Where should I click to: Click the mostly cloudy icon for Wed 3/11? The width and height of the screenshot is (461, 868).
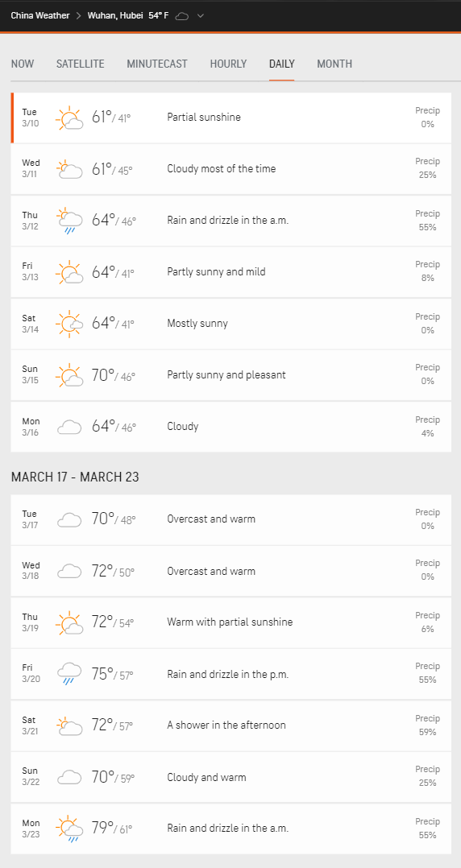tap(70, 169)
